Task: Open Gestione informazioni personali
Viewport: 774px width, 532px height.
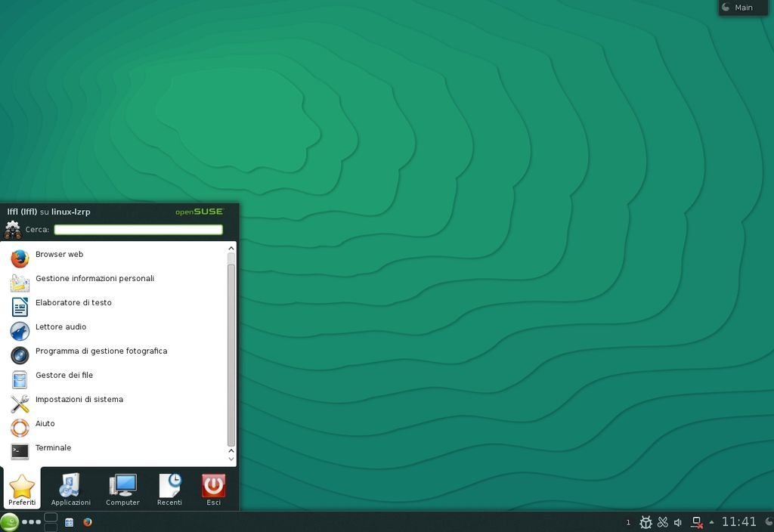Action: tap(94, 279)
